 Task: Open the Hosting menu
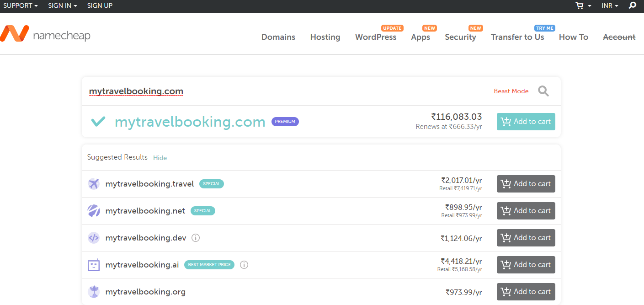pyautogui.click(x=325, y=37)
